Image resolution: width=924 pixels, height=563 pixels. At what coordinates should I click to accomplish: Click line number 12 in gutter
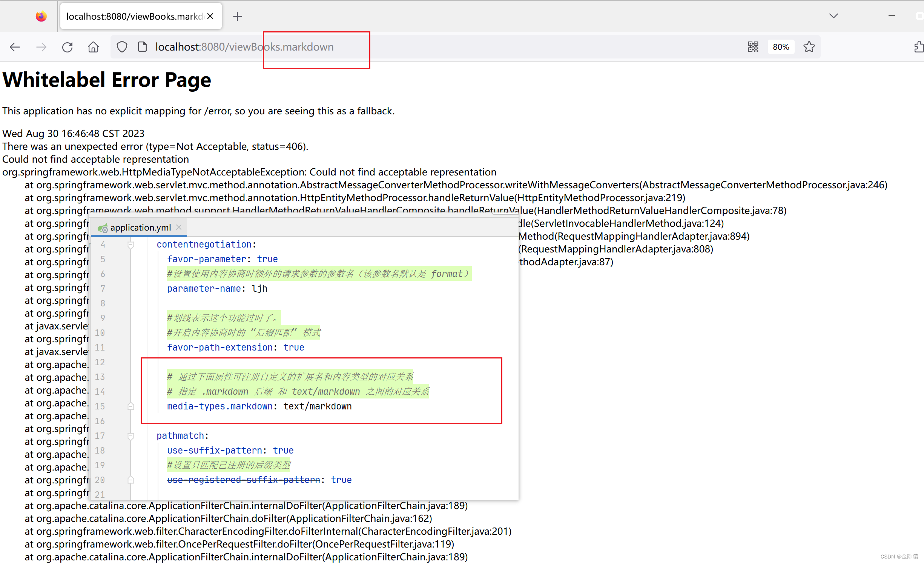[x=100, y=362]
